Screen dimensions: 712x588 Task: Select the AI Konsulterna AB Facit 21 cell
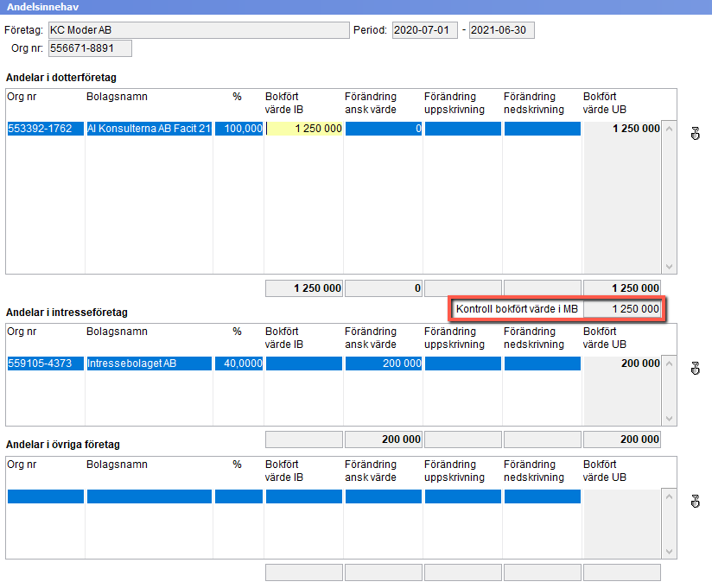(149, 129)
